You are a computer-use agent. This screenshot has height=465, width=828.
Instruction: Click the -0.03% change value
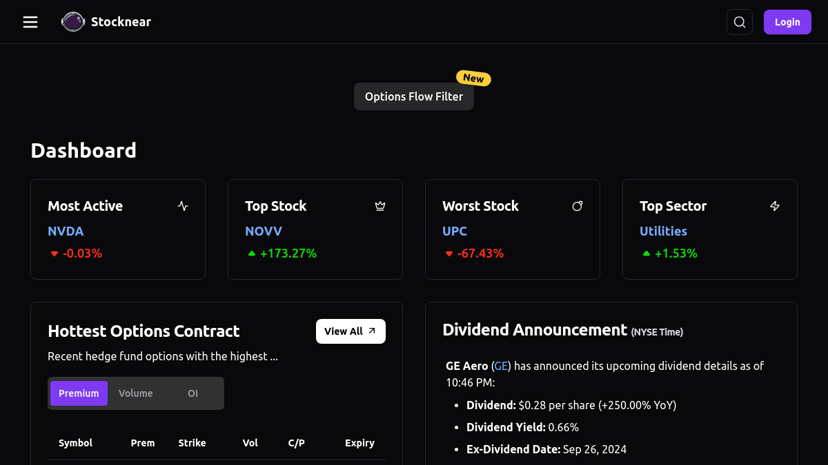point(82,253)
